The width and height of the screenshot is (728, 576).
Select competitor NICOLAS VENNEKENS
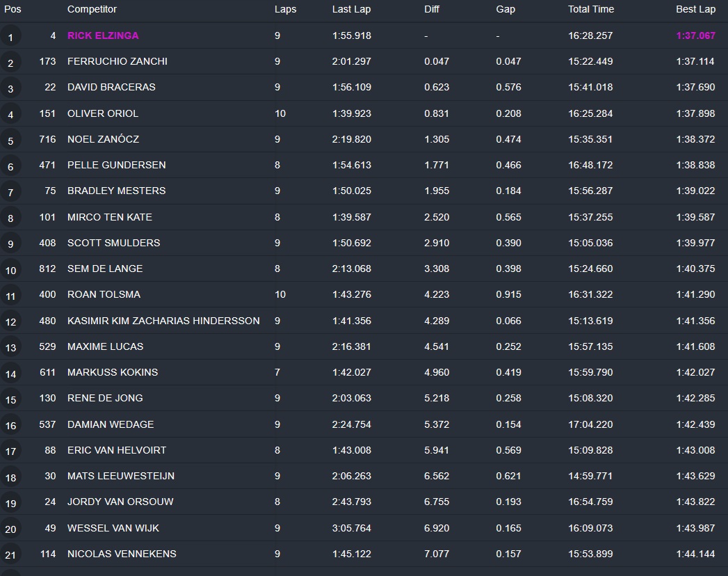tap(122, 554)
